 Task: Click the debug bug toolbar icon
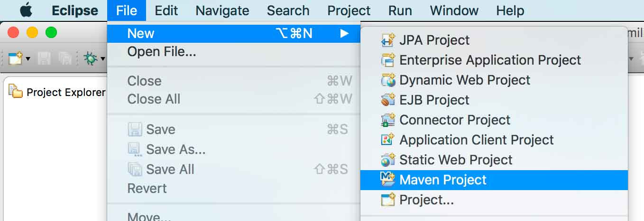90,58
